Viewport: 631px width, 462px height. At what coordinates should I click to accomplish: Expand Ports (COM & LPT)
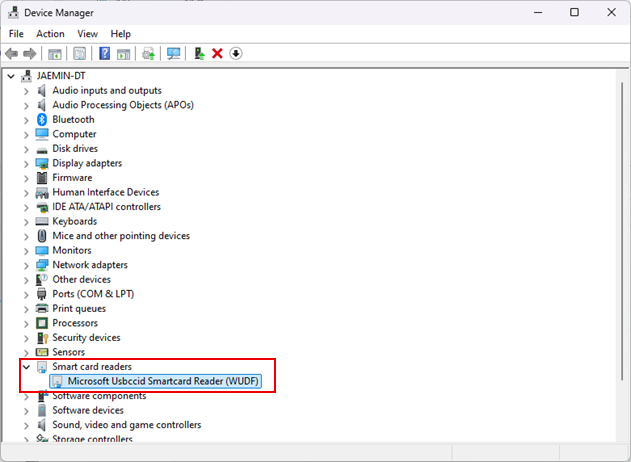(x=26, y=295)
